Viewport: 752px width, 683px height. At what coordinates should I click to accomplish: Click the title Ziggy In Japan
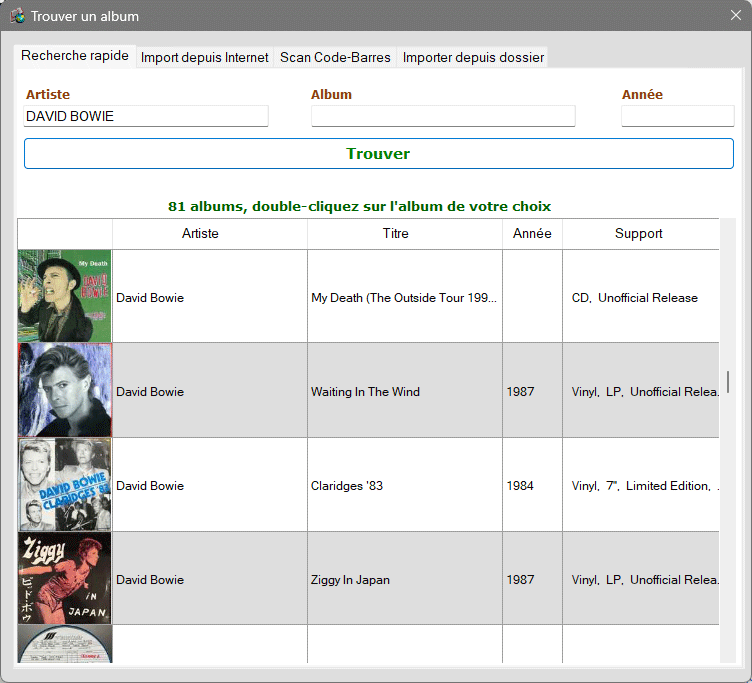tap(350, 580)
